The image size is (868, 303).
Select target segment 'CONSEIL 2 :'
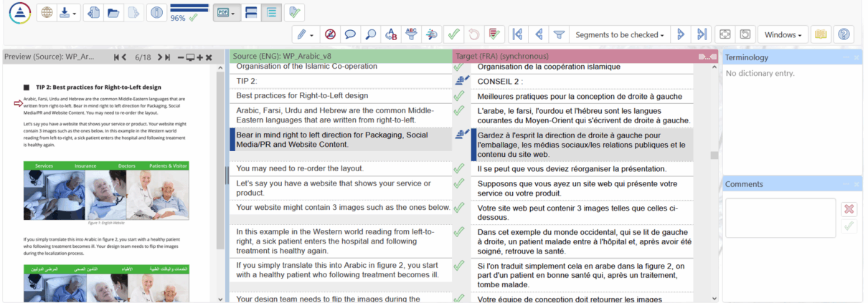pos(582,81)
